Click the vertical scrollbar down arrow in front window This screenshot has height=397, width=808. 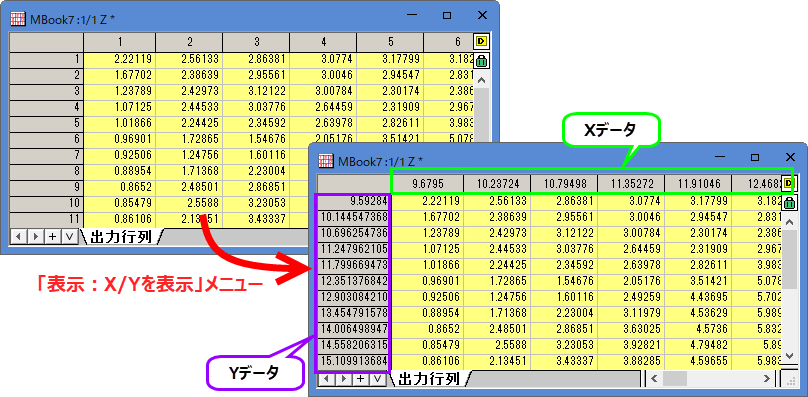click(x=789, y=355)
